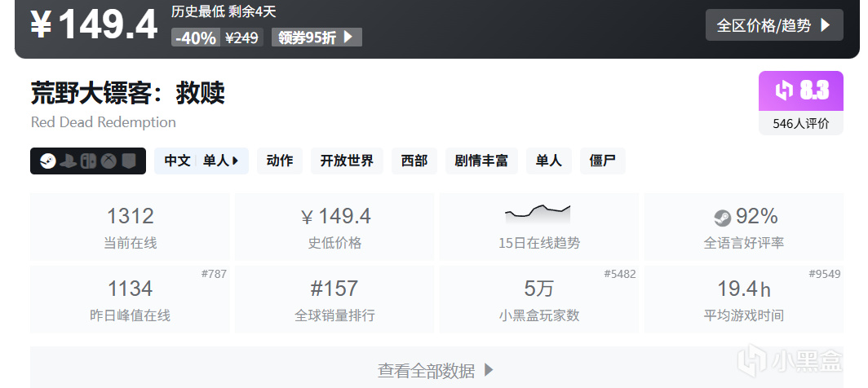Select the Epic platform icon
868x388 pixels.
(128, 161)
